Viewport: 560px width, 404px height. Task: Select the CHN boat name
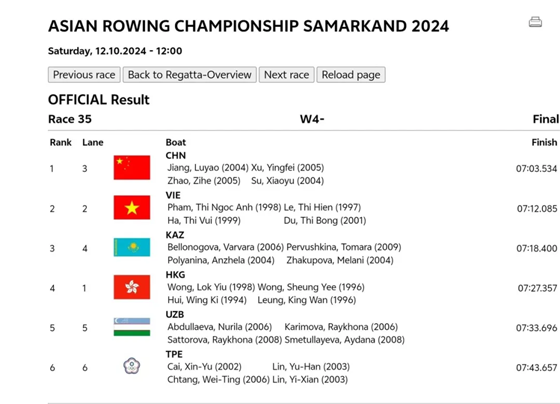[176, 155]
